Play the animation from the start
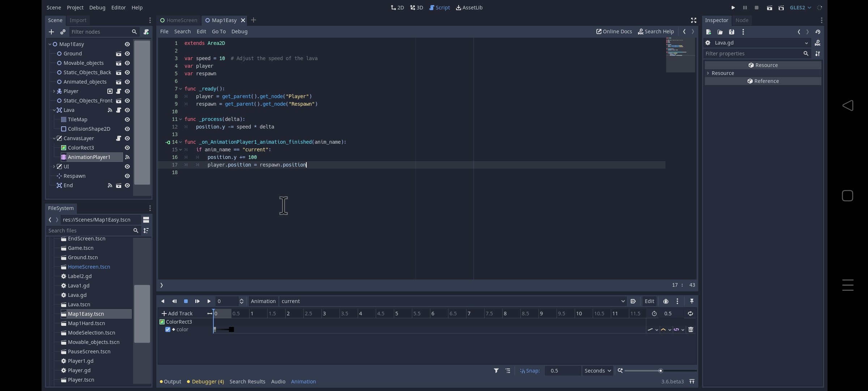Screen dimensions: 868x391 [x=197, y=301]
